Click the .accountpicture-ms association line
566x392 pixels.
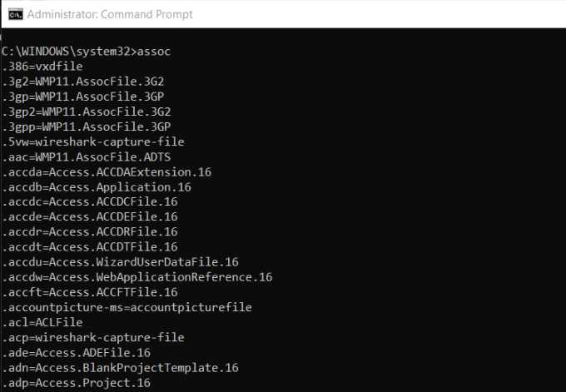[x=127, y=307]
